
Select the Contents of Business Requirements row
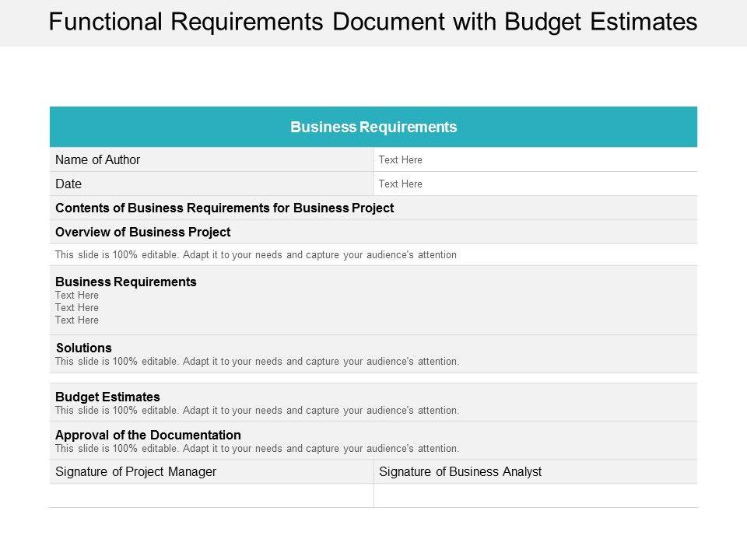[x=225, y=208]
